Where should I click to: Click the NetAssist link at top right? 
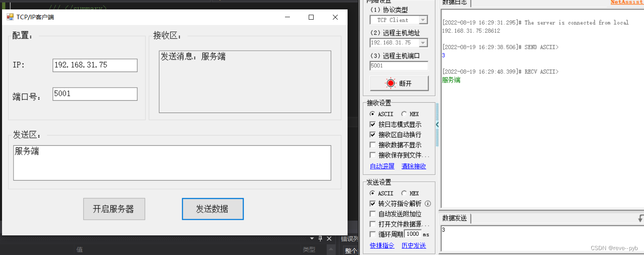coord(627,2)
